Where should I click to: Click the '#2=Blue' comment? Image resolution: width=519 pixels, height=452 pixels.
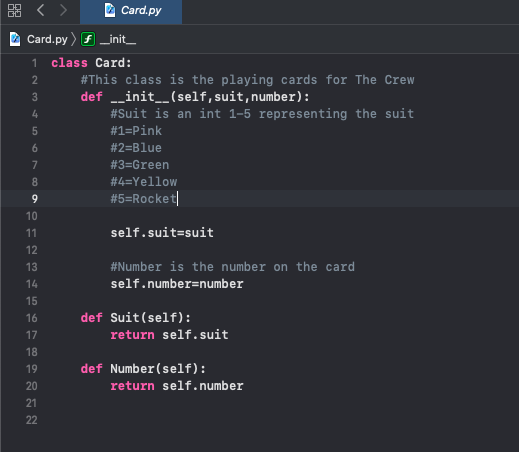coord(136,148)
